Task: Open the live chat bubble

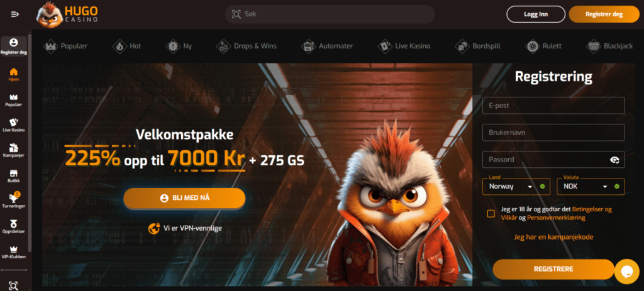Action: pos(627,272)
